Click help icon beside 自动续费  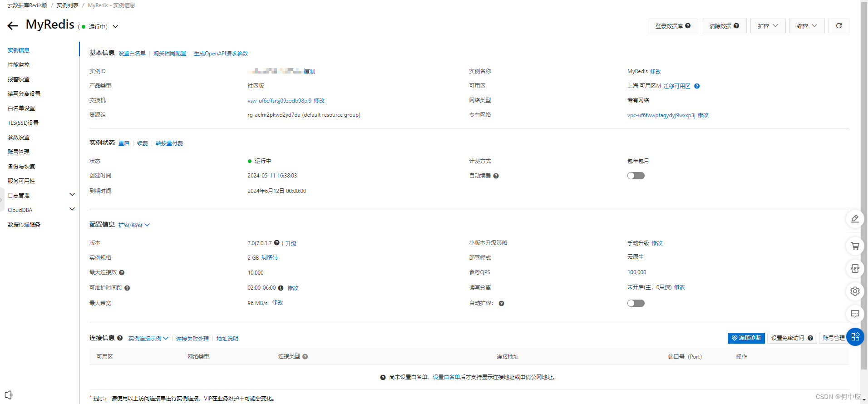496,176
